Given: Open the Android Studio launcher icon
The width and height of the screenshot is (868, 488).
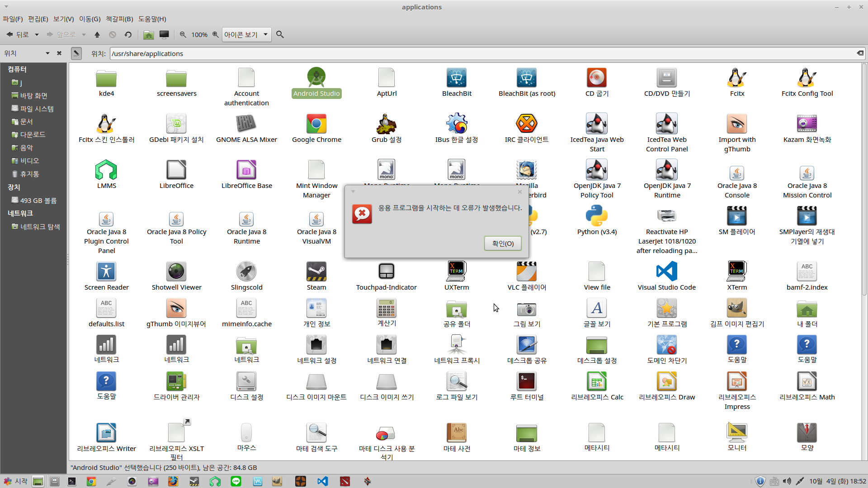Looking at the screenshot, I should click(x=316, y=78).
